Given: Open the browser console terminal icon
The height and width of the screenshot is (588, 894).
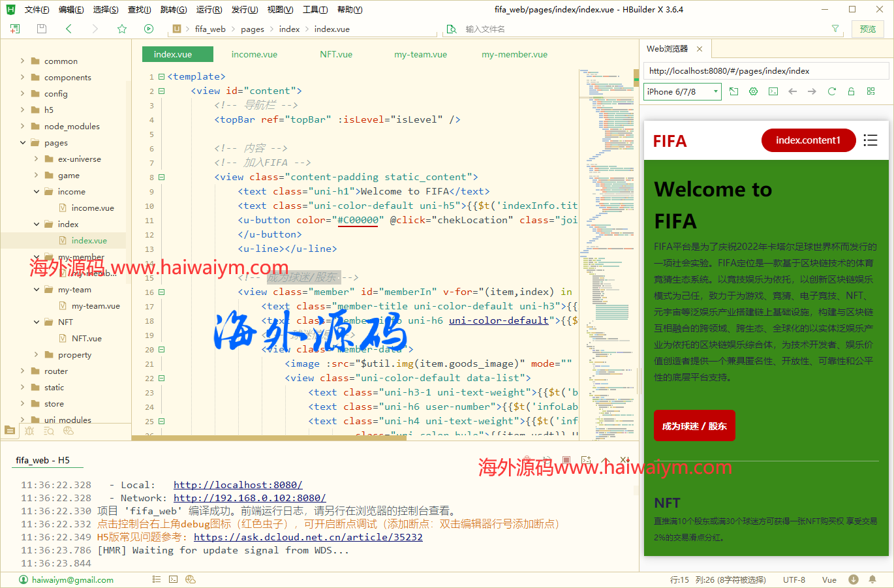Looking at the screenshot, I should point(773,91).
